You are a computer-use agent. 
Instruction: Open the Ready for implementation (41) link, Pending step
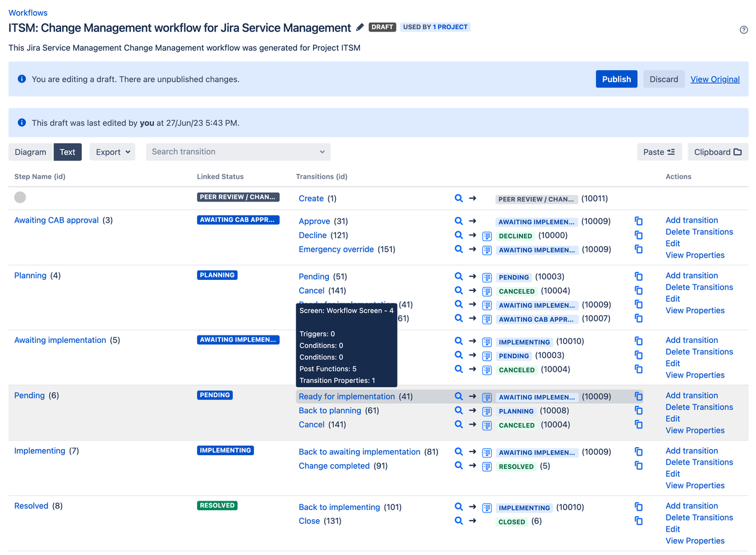click(x=347, y=397)
